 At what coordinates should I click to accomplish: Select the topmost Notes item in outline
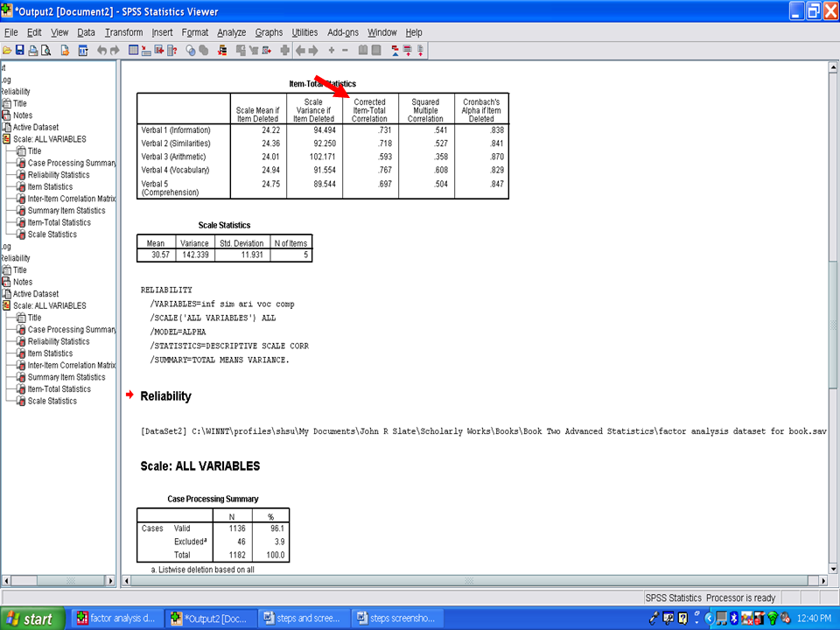(x=22, y=115)
